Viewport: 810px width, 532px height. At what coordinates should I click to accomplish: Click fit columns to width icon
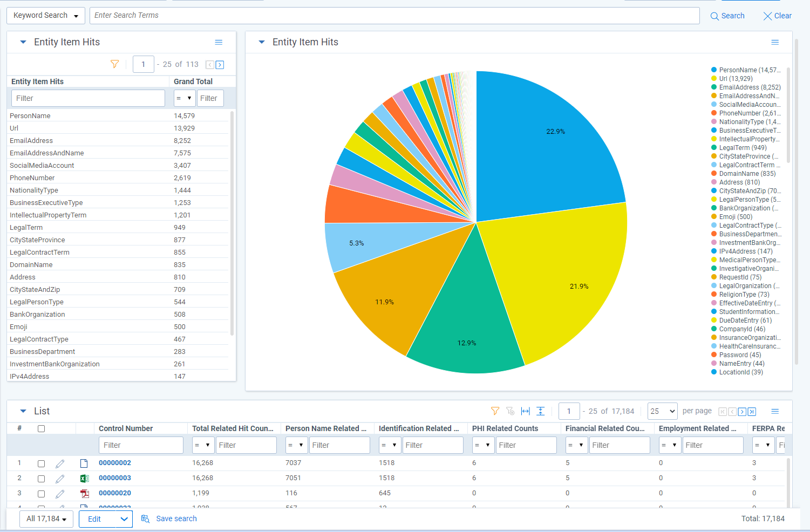(x=526, y=411)
